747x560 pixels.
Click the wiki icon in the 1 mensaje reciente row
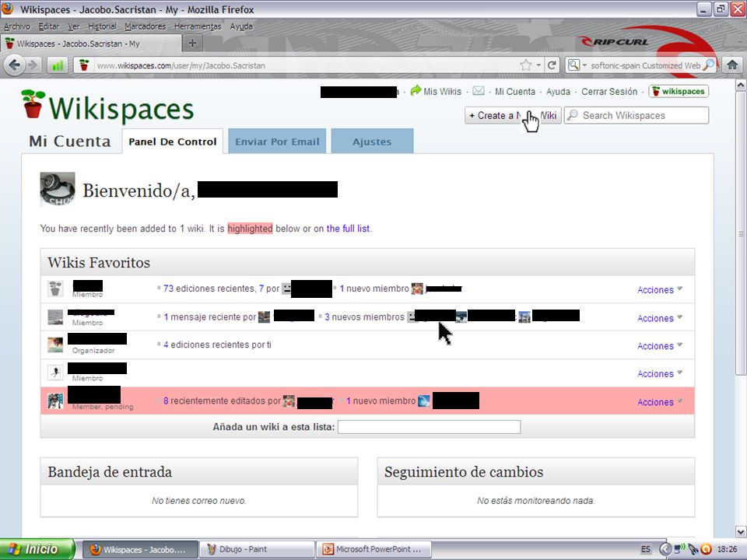click(x=55, y=317)
